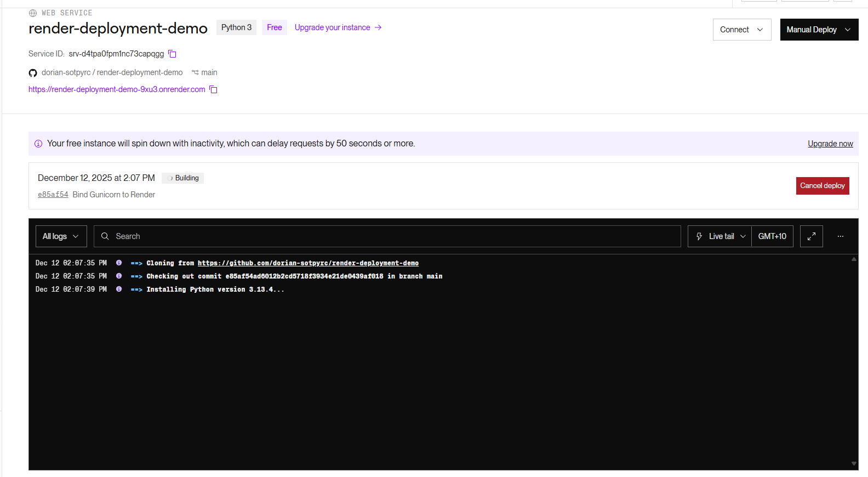
Task: Click the timestamp Dec 12 02:07:39 PM
Action: coord(71,289)
